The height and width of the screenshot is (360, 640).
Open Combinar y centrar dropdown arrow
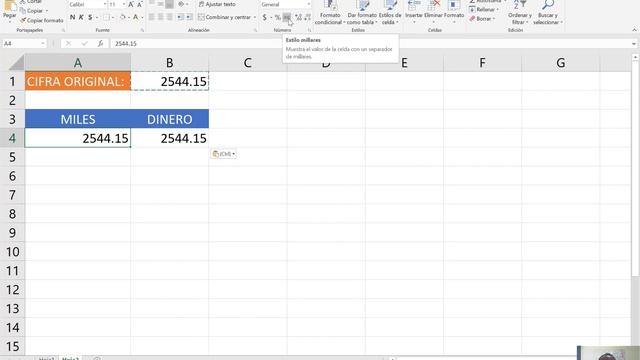[255, 18]
